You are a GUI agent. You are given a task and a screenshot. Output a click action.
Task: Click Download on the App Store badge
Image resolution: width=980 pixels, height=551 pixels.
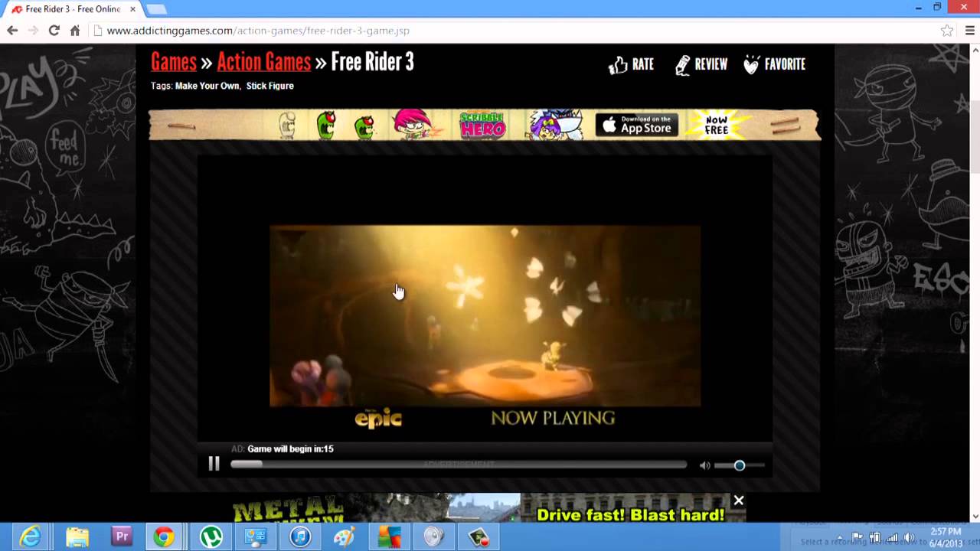(637, 125)
